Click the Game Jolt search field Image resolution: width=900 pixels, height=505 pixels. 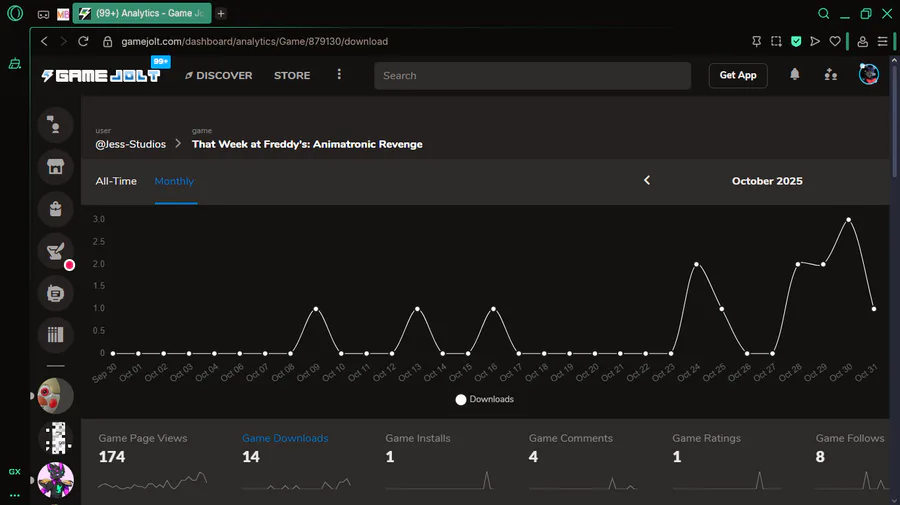(x=532, y=76)
